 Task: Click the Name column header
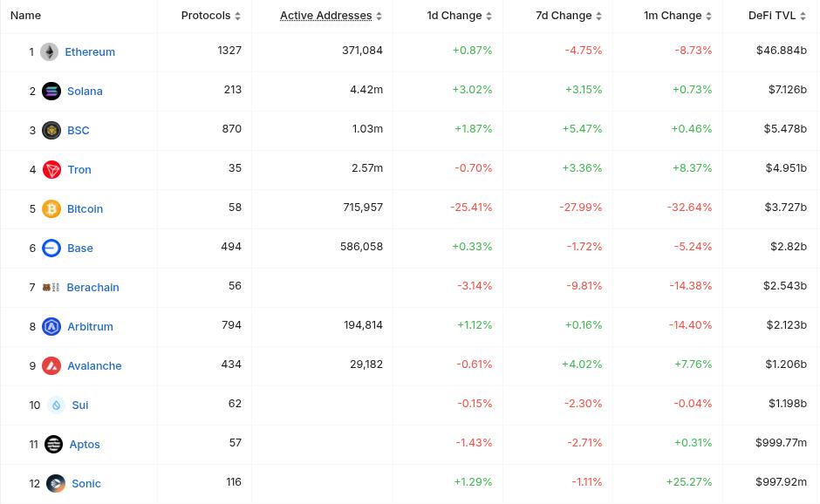click(26, 16)
